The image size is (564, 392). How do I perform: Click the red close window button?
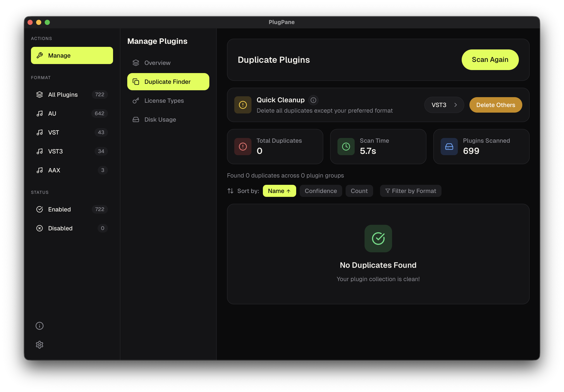pos(30,22)
